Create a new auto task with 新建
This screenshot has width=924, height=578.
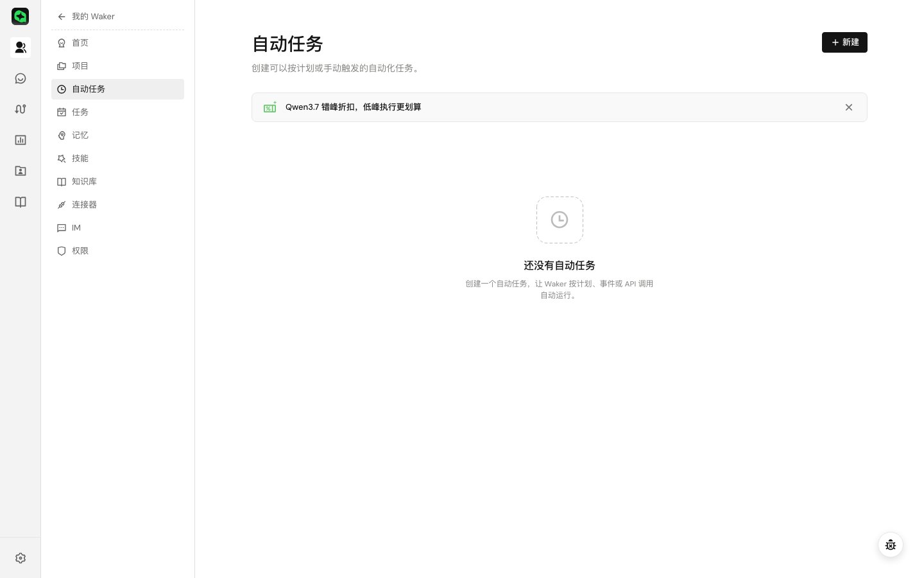click(844, 42)
